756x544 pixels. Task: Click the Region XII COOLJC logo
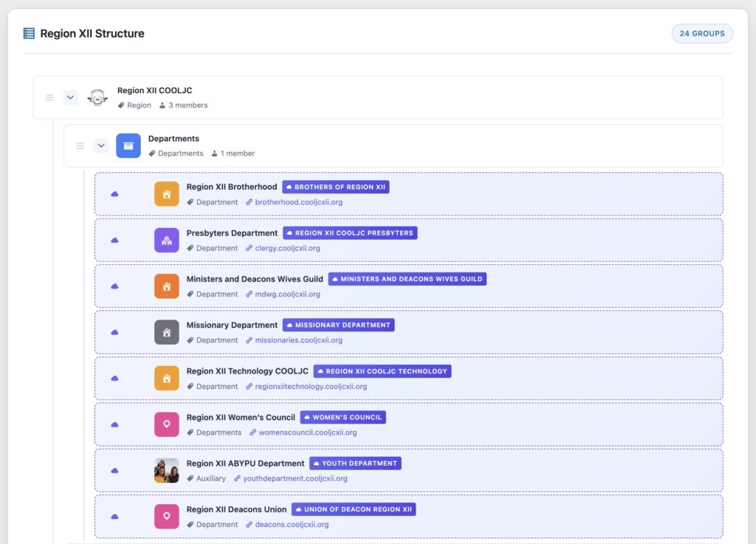tap(97, 97)
